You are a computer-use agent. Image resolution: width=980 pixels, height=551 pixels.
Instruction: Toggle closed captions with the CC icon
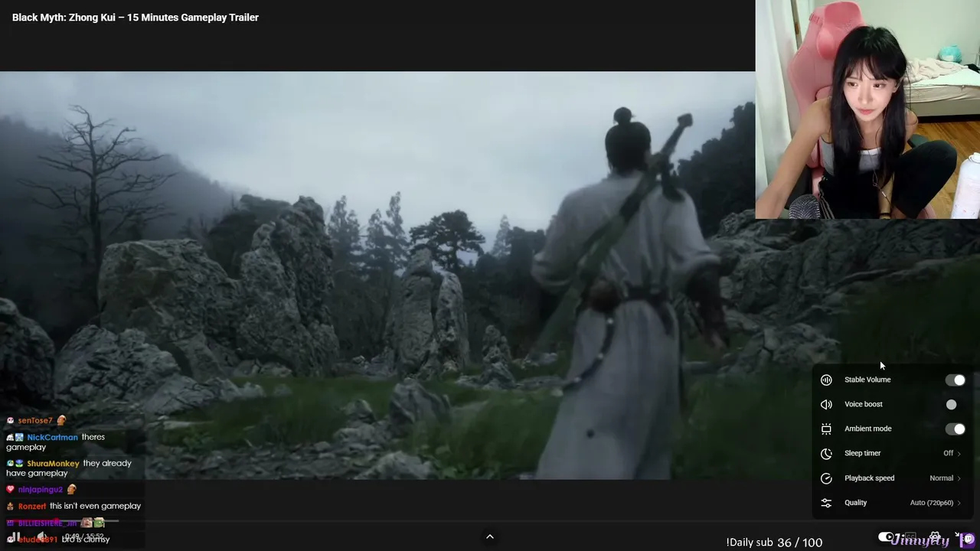[910, 537]
